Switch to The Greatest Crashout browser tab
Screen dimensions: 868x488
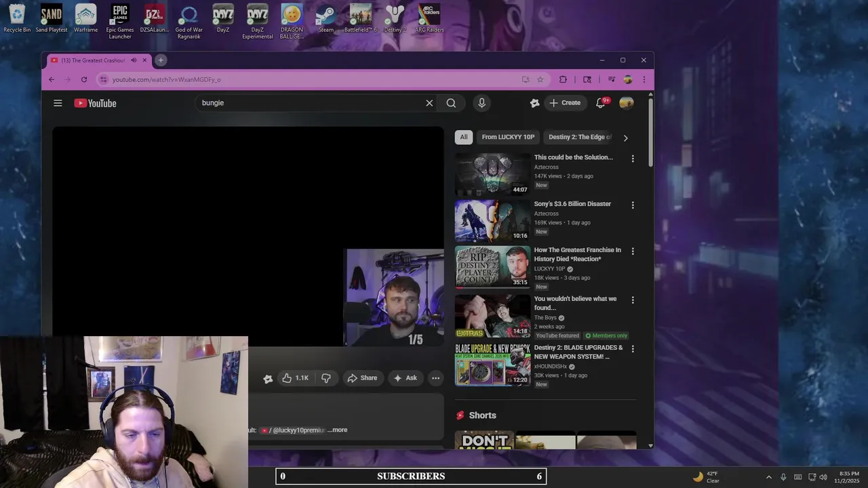pyautogui.click(x=92, y=60)
